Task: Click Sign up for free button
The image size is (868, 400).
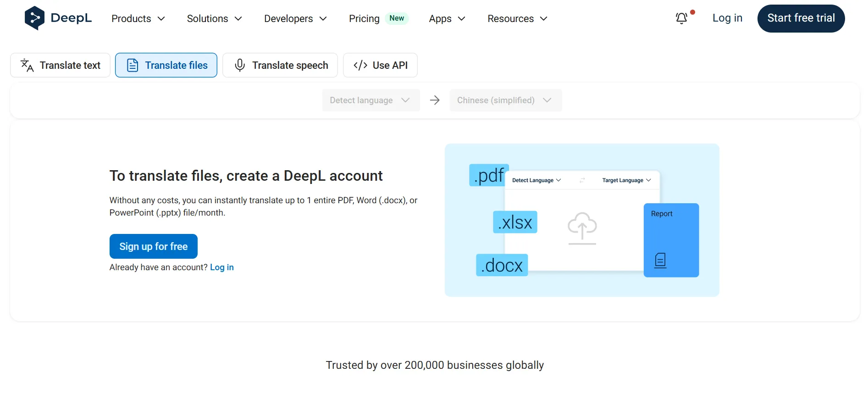Action: (154, 246)
